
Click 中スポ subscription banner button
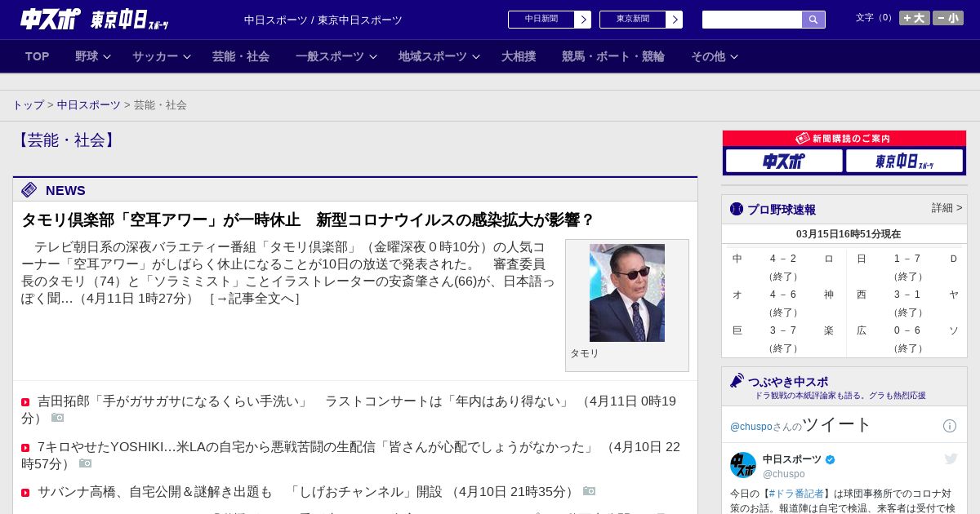coord(784,161)
